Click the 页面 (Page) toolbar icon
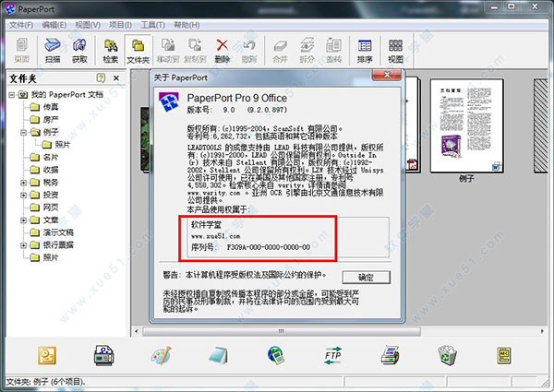 [21, 51]
